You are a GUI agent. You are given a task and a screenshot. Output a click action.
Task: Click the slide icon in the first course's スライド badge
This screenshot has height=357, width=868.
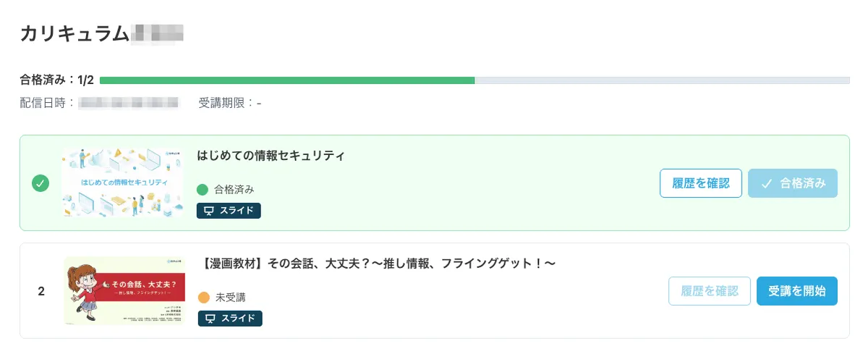210,211
